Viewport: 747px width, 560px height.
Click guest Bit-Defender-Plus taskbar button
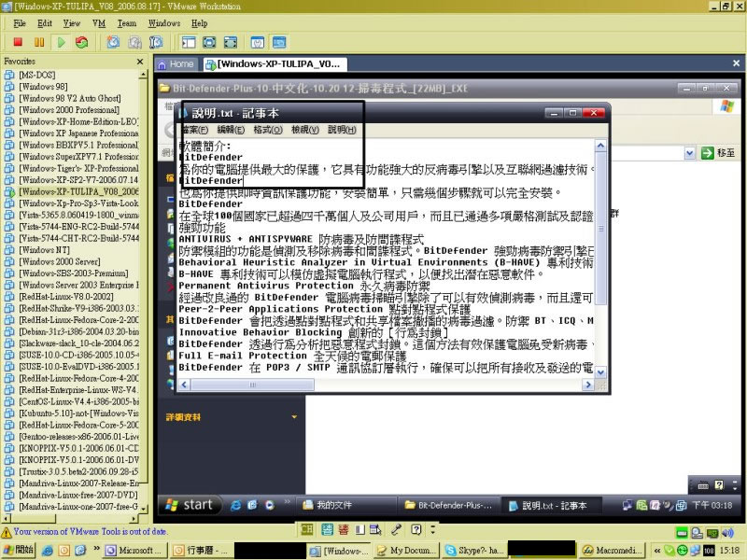448,505
